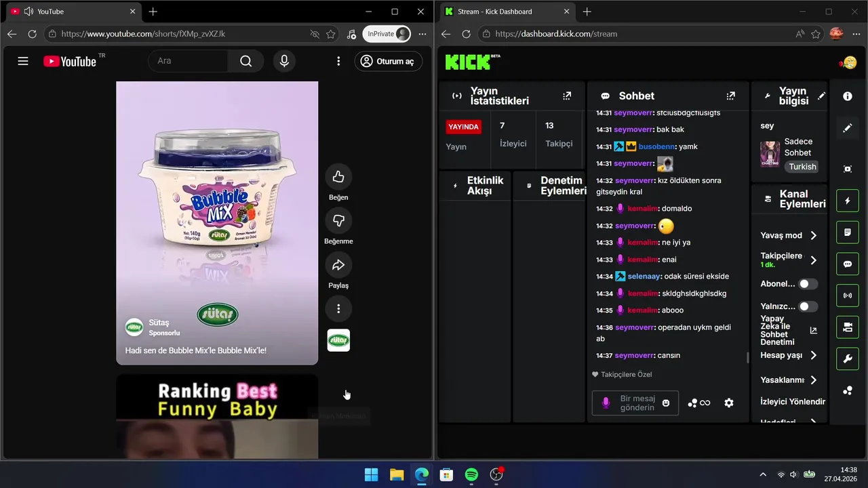
Task: Toggle the Yalnızc... emote-only switch
Action: pyautogui.click(x=808, y=306)
